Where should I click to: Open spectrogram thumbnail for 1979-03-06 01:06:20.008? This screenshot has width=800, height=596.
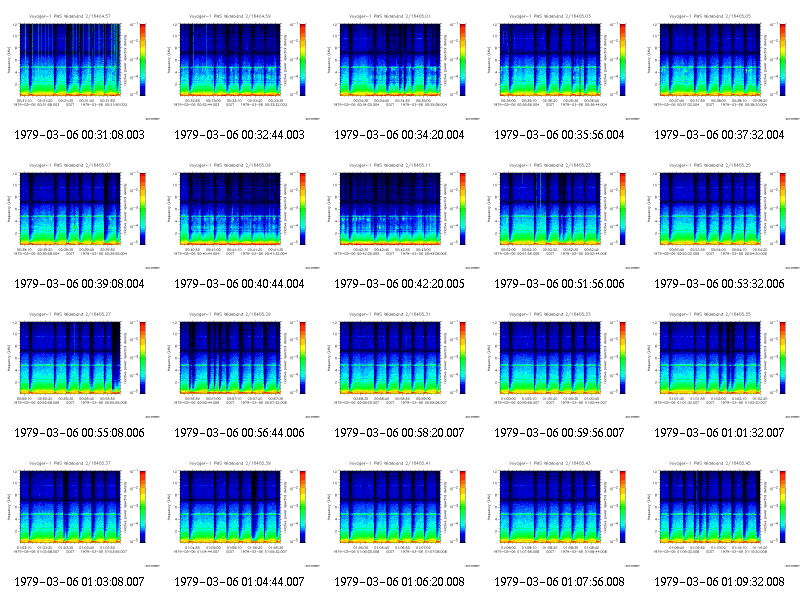click(x=400, y=513)
